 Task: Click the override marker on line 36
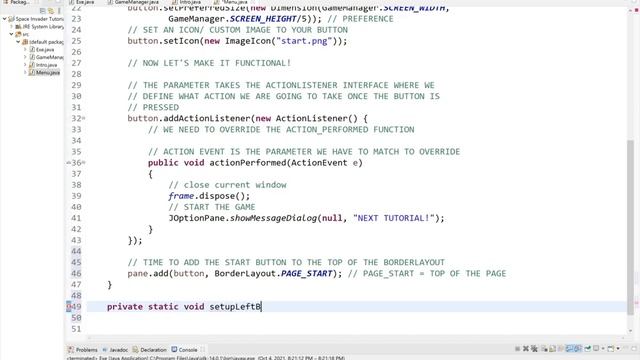(69, 162)
